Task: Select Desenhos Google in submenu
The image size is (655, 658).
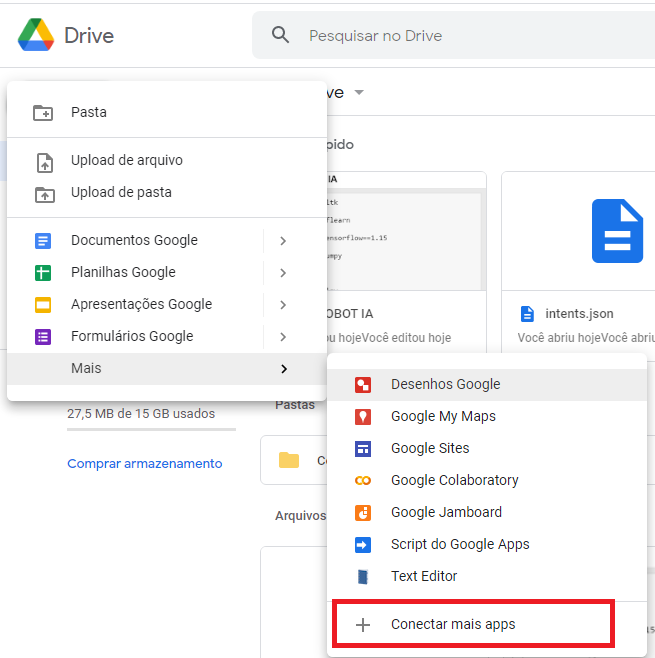Action: pos(487,384)
